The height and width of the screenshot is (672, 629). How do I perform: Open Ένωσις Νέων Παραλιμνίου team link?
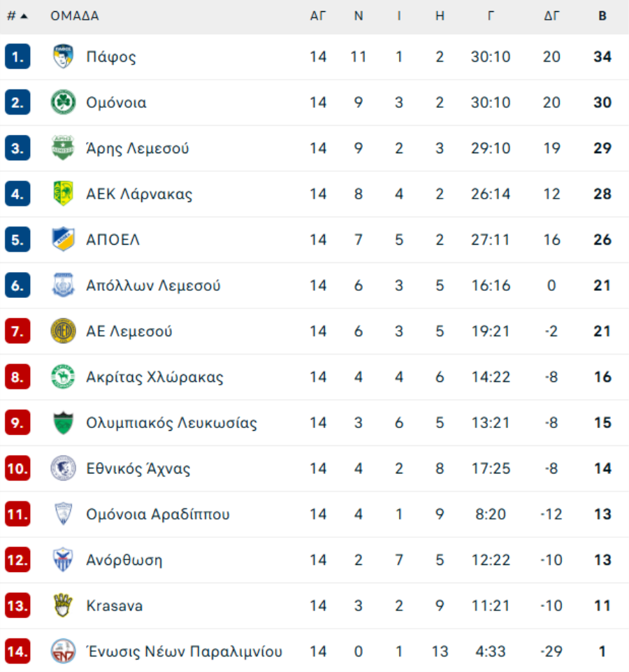click(x=184, y=652)
